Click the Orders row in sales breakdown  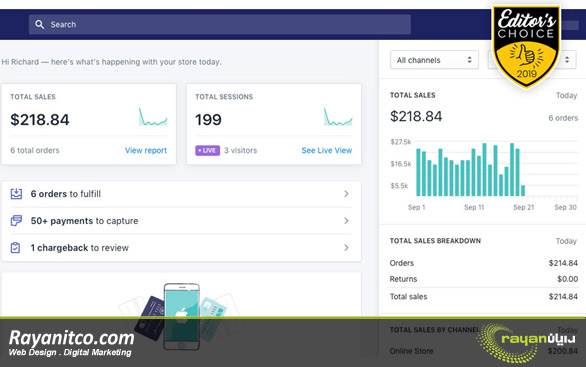(x=484, y=263)
